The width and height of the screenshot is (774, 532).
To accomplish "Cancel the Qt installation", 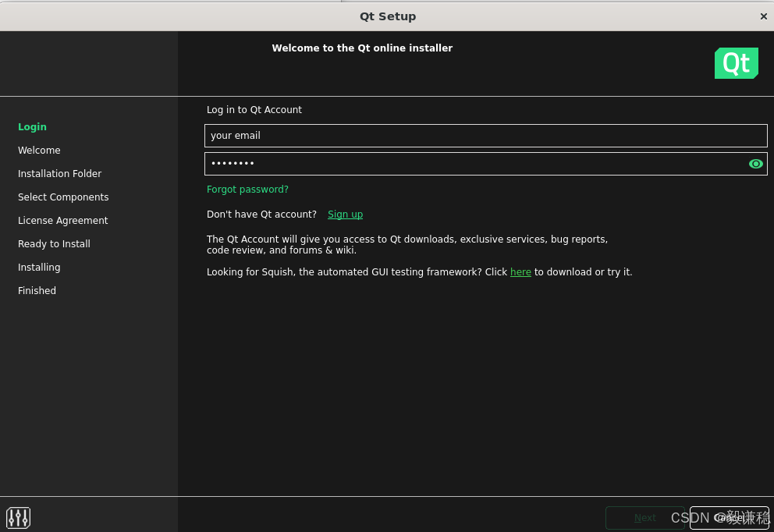I will click(729, 518).
